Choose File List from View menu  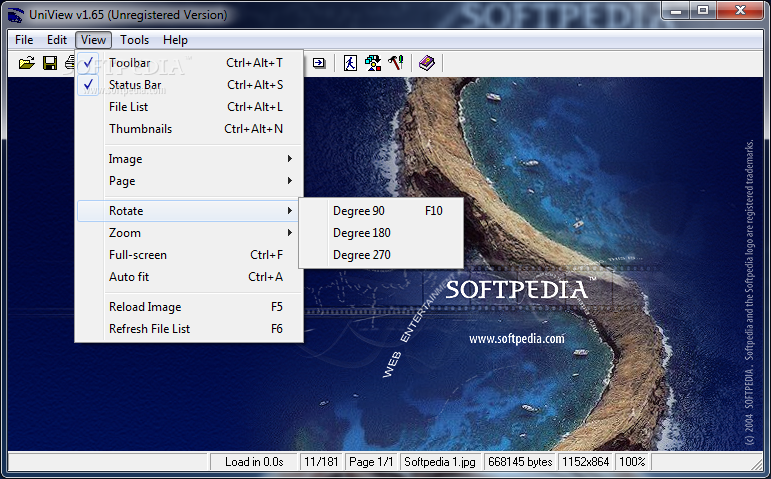click(189, 107)
